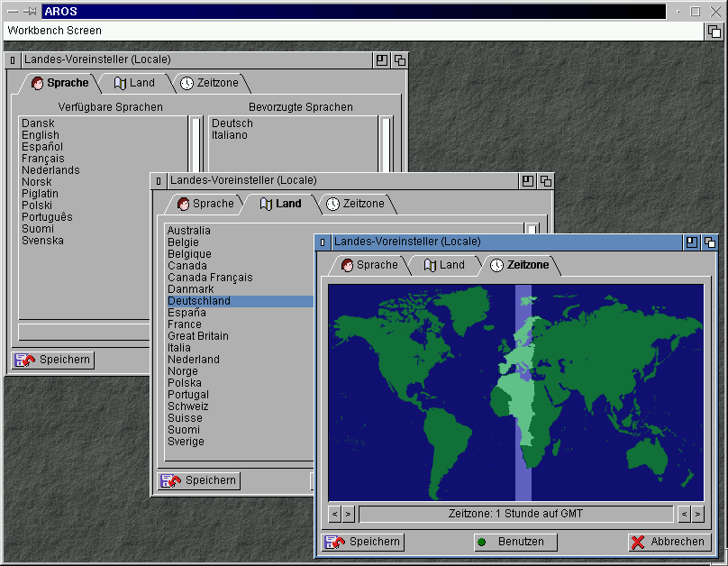Open Zeitzone tab in the middle Locale window
The width and height of the screenshot is (728, 566).
coord(356,204)
